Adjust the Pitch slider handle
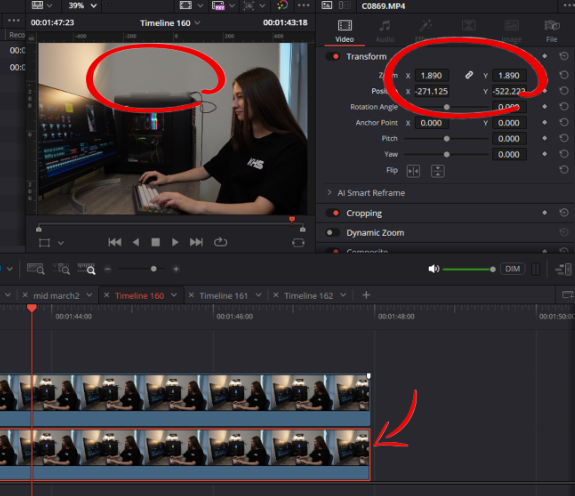575x496 pixels. [446, 139]
